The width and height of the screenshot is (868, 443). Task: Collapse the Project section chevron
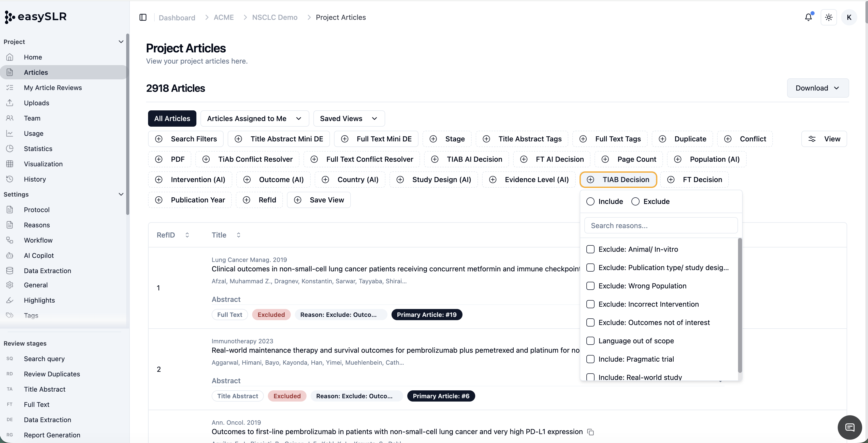(121, 42)
